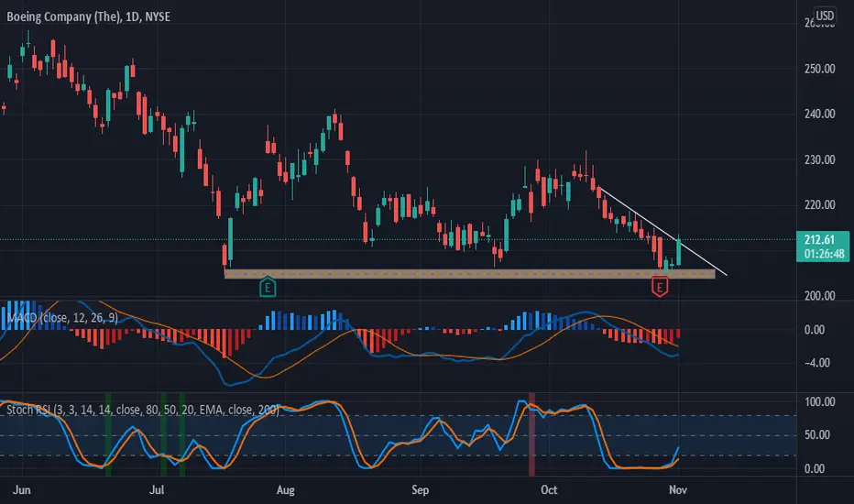This screenshot has width=854, height=504.
Task: Select the white descending trendline
Action: coord(662,231)
